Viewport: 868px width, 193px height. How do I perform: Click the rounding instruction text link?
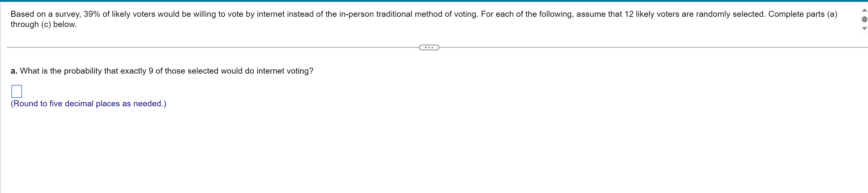[88, 103]
